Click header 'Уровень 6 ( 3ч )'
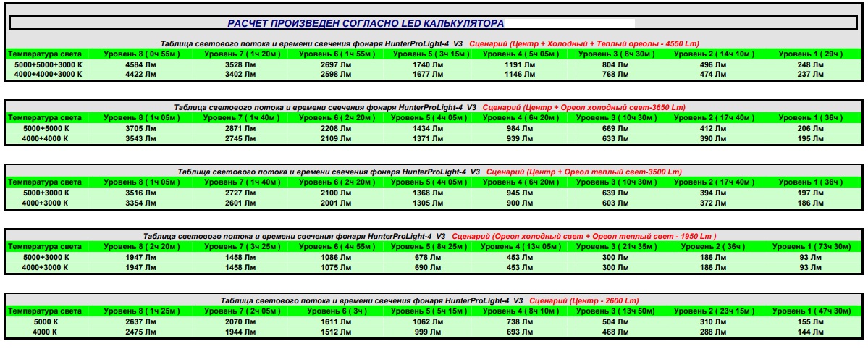Screen dimensions: 868x349 coord(337,311)
